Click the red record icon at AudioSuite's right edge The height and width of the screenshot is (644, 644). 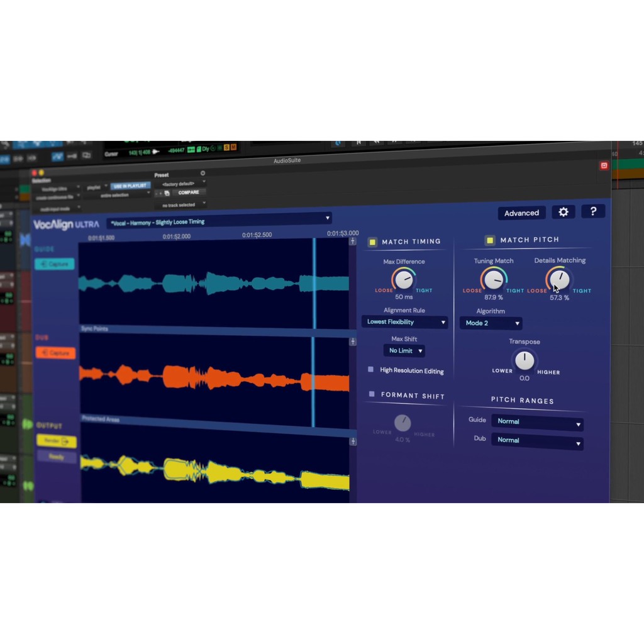click(x=604, y=165)
